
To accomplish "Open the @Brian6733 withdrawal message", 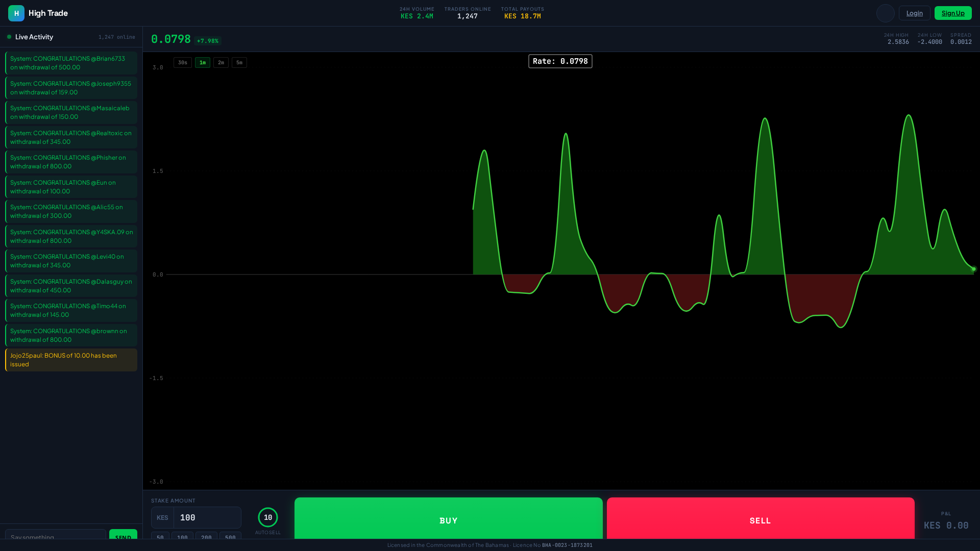I will pyautogui.click(x=71, y=63).
